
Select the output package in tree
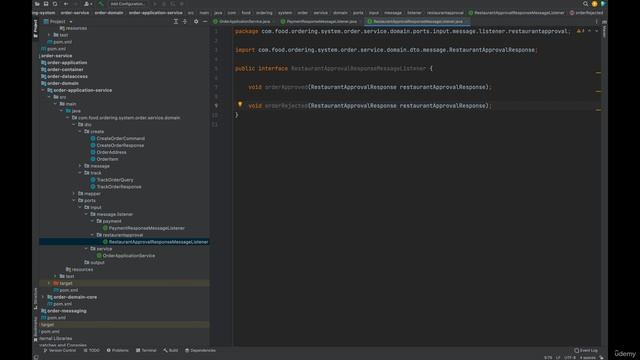click(x=94, y=262)
